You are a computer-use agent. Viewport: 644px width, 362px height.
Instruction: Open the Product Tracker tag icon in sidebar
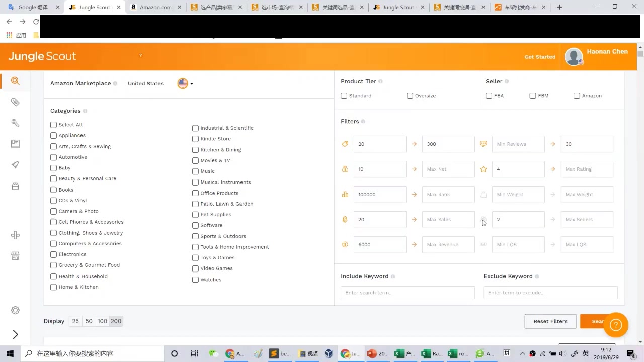[15, 102]
